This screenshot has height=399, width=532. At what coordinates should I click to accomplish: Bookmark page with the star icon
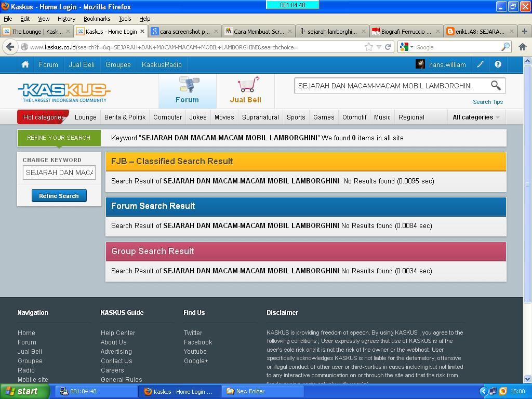[x=369, y=47]
